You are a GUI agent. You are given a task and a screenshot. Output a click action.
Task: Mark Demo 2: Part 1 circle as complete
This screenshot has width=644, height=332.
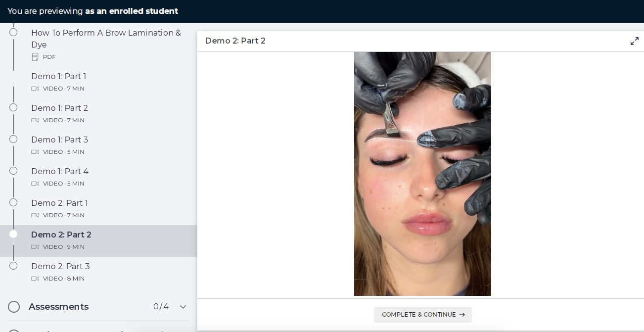[x=13, y=202]
